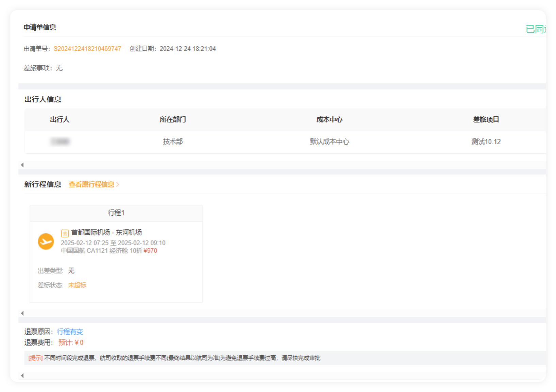Screen dimensions: 556x392
Task: Click the 所在部门 column header
Action: pos(173,120)
